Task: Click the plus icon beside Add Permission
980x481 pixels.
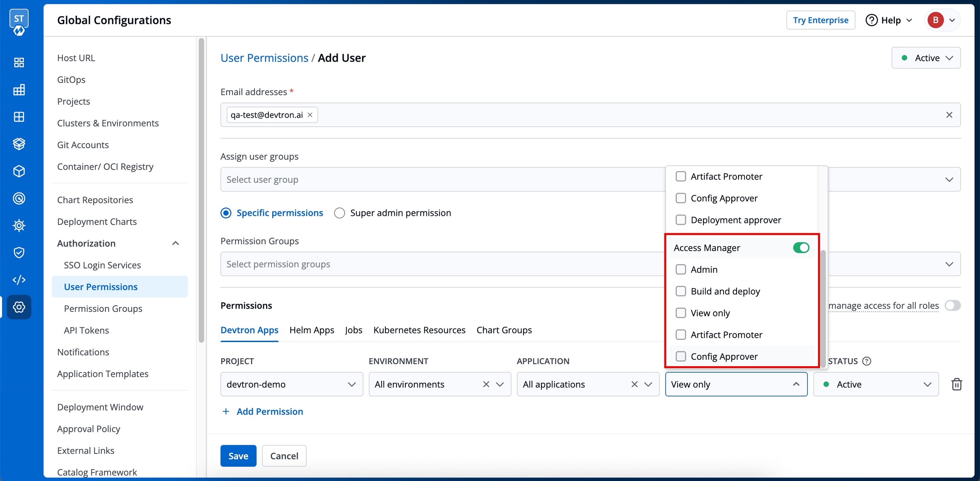Action: click(226, 411)
